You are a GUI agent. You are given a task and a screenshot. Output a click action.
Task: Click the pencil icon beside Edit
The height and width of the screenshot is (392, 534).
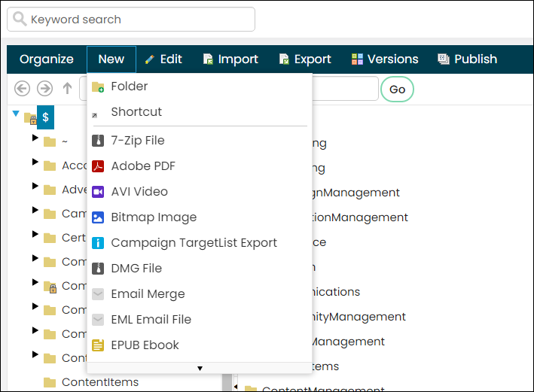150,59
